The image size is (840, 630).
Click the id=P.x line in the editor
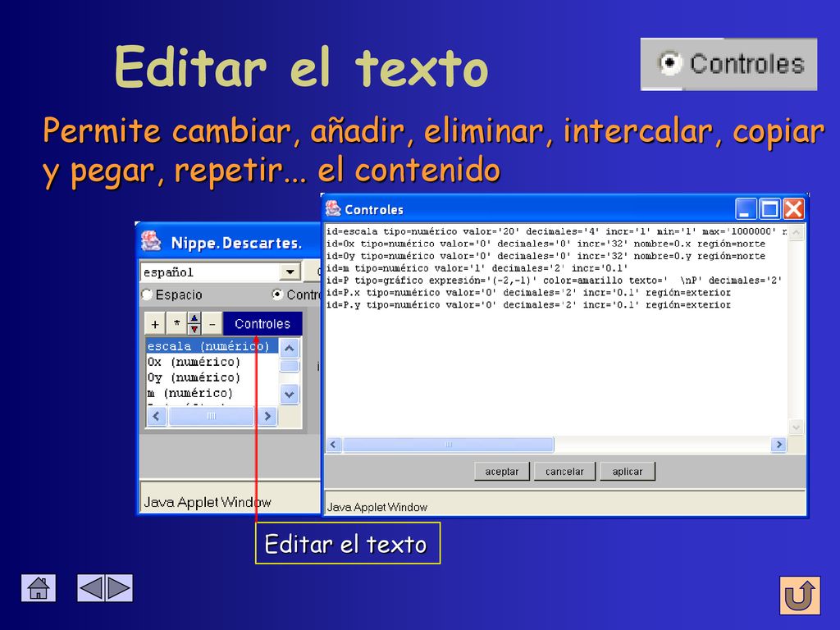point(529,293)
